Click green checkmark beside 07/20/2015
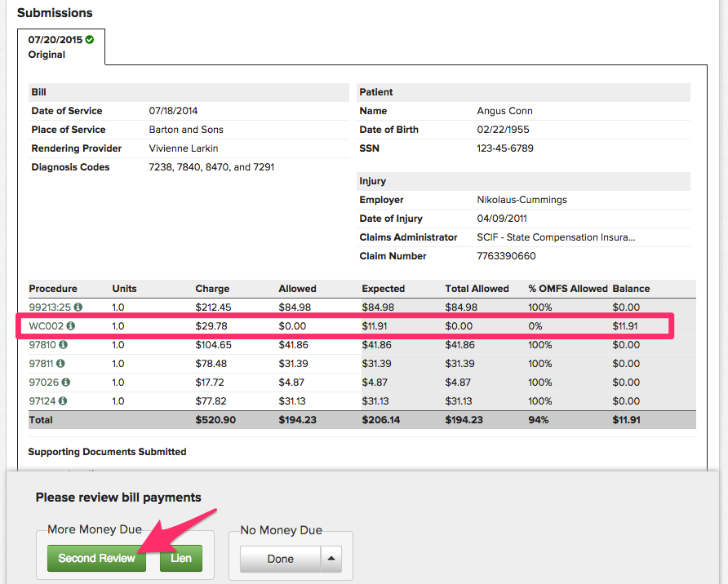Viewport: 728px width, 584px height. click(90, 40)
